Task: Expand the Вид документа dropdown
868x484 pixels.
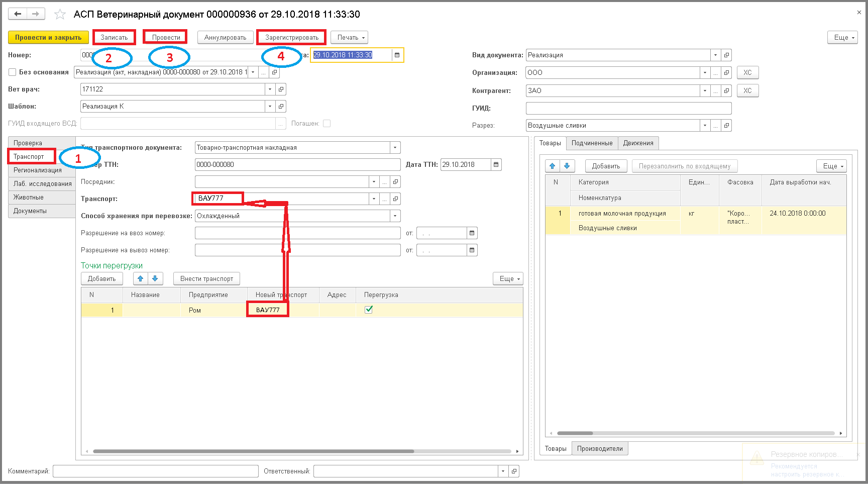Action: (x=716, y=55)
